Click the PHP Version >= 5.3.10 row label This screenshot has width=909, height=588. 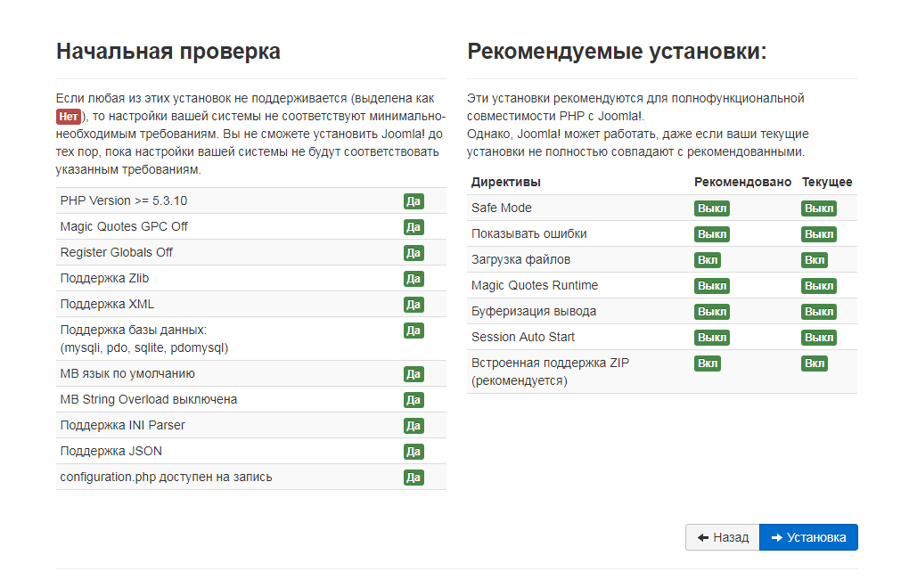coord(124,201)
